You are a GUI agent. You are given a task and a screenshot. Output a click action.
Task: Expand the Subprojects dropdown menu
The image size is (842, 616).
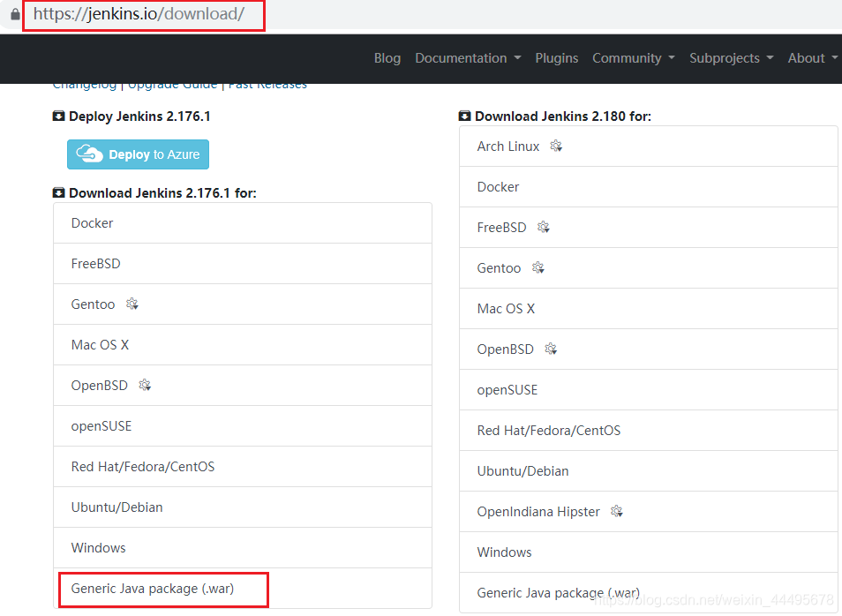[731, 58]
